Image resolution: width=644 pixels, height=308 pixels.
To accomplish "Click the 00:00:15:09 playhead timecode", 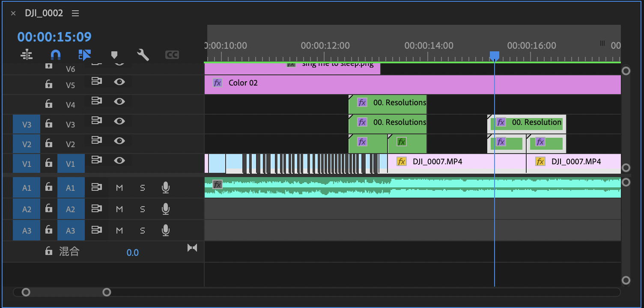I will pos(54,37).
